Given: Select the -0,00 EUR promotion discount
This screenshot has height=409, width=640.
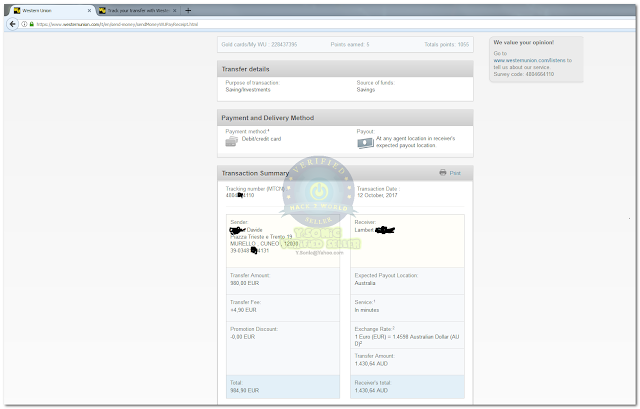Looking at the screenshot, I should click(242, 337).
